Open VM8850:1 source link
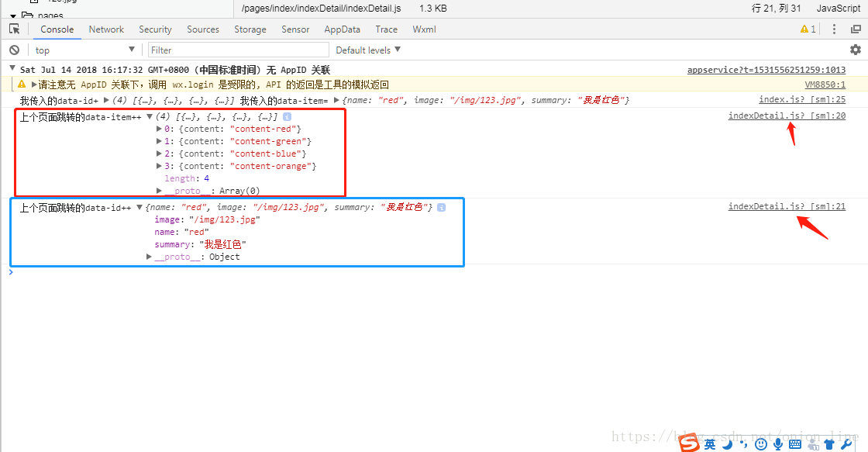Image resolution: width=868 pixels, height=452 pixels. pyautogui.click(x=825, y=85)
